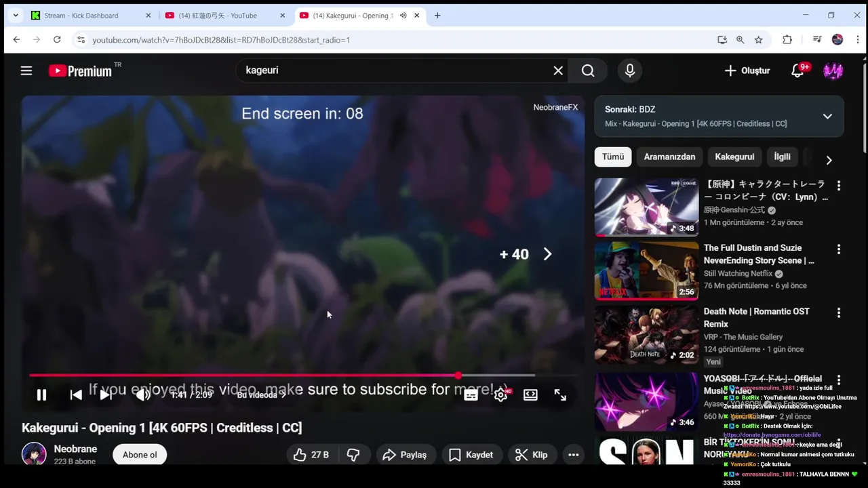Open Neobrane channel avatar
This screenshot has width=868, height=488.
34,454
